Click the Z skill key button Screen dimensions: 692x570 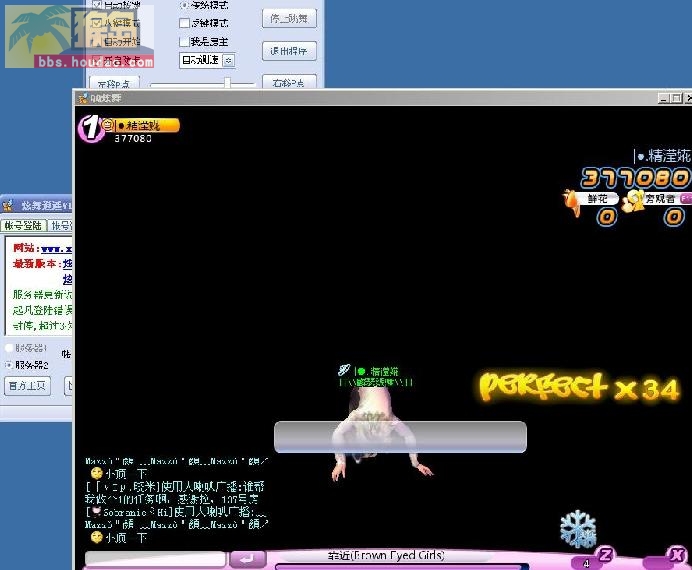tap(606, 555)
